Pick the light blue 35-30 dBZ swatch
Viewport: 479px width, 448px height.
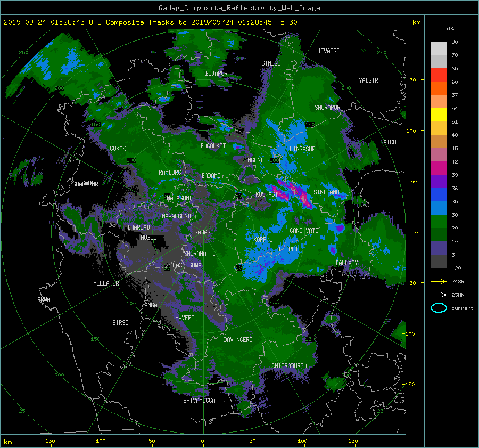coord(439,208)
